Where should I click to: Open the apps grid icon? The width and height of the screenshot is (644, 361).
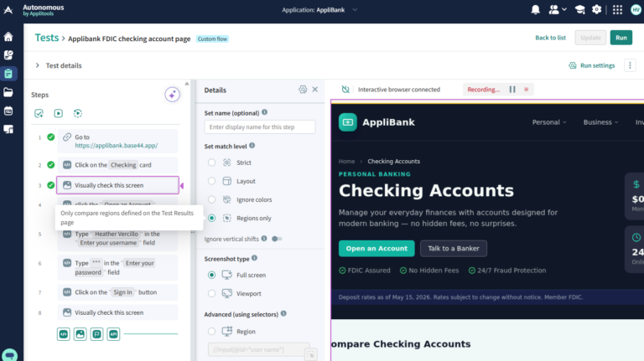(x=617, y=9)
